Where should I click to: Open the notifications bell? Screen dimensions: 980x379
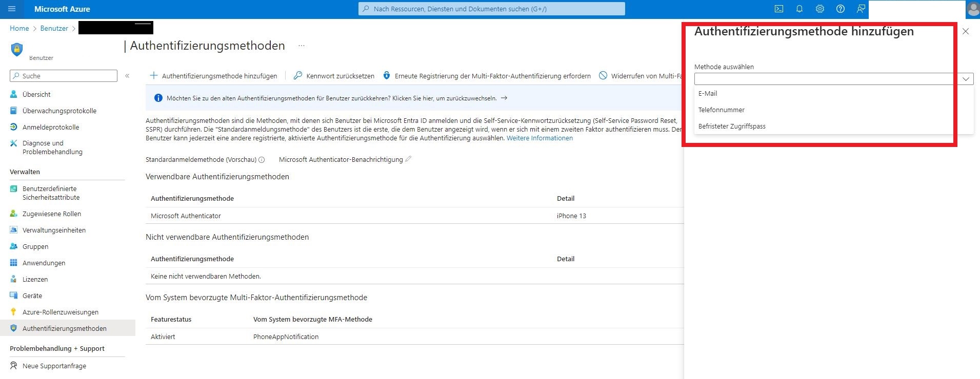[x=799, y=9]
